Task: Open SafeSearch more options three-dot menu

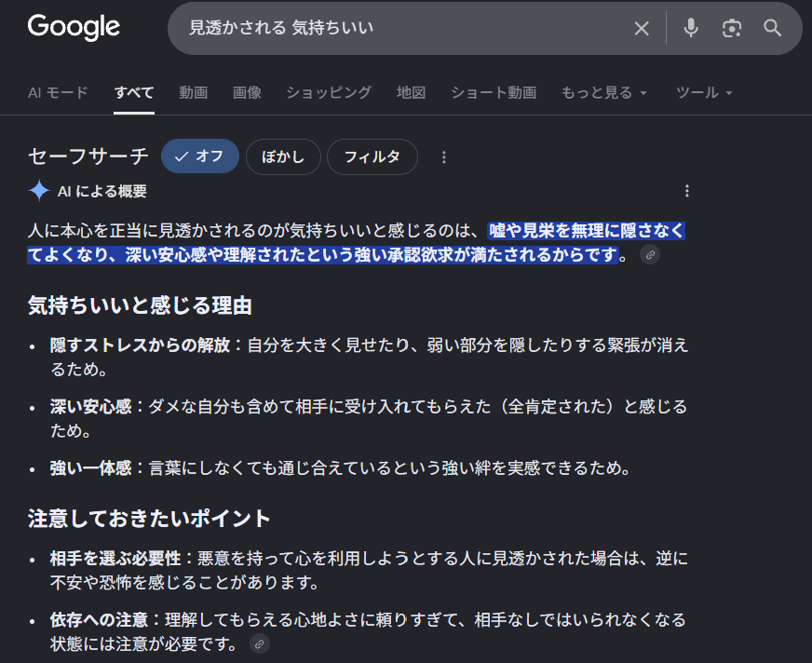Action: (x=444, y=157)
